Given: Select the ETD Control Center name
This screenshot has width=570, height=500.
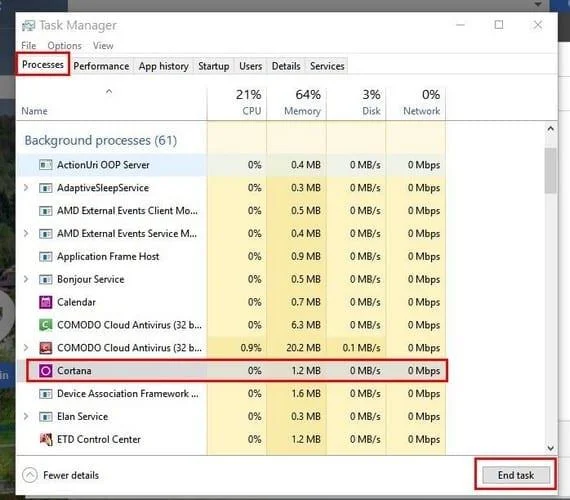Looking at the screenshot, I should pos(99,439).
